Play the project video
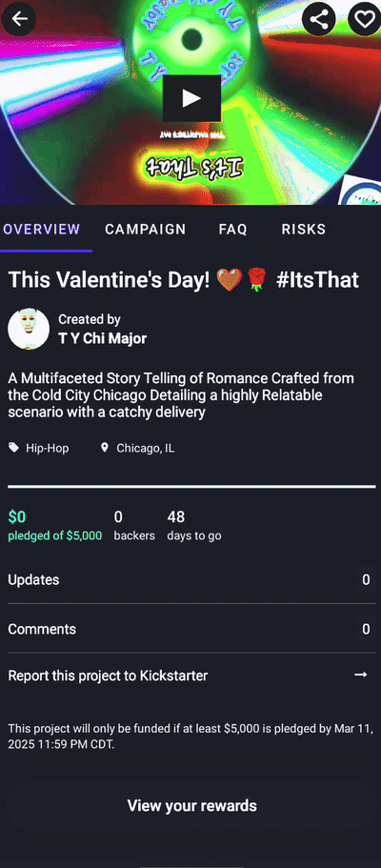The width and height of the screenshot is (381, 868). coord(191,98)
